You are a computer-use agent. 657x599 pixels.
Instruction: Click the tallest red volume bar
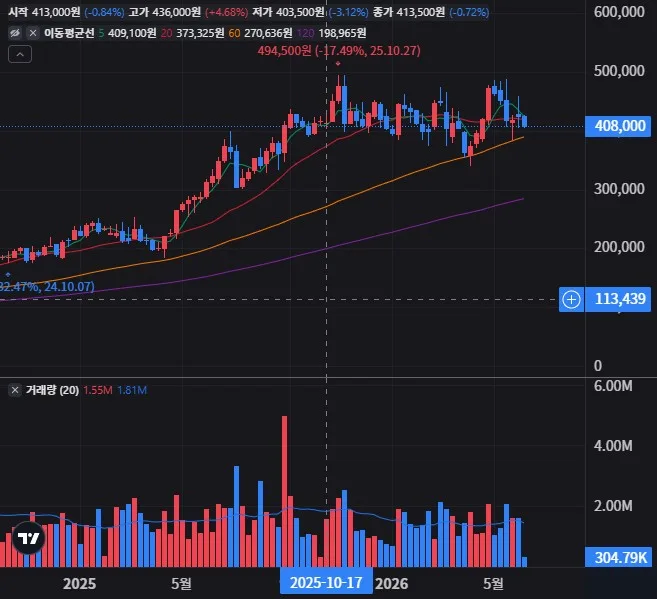(285, 491)
